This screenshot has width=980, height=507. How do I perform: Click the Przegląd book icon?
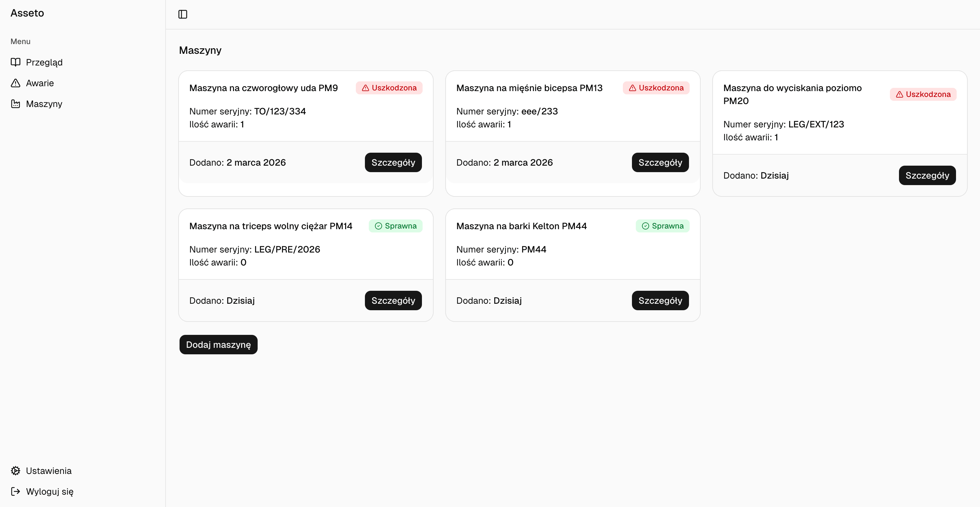[x=16, y=62]
